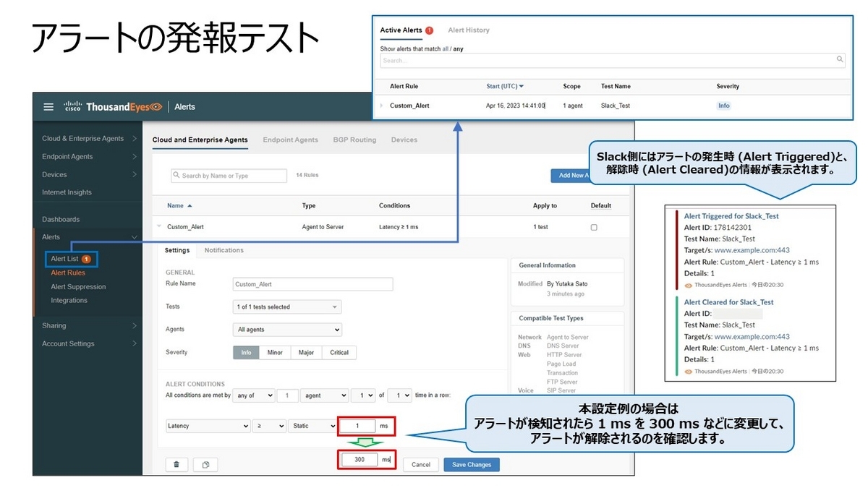868x488 pixels.
Task: Open the hamburger navigation menu
Action: coord(48,107)
